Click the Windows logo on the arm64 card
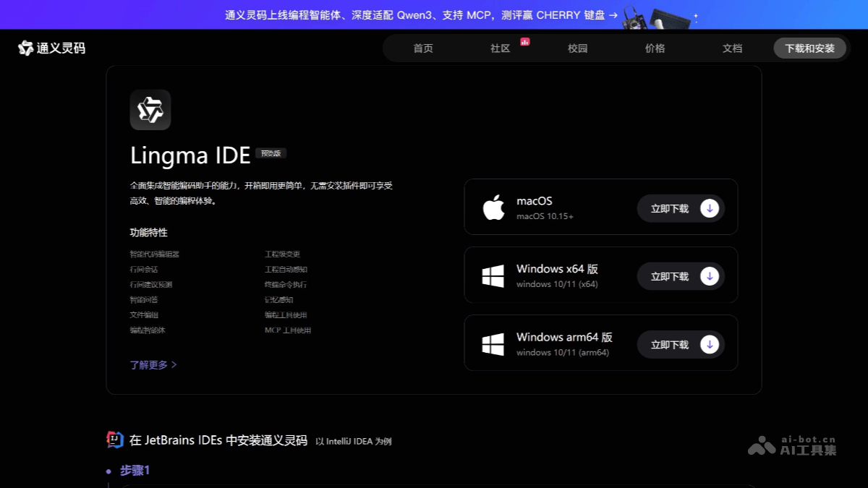The image size is (868, 488). 494,343
